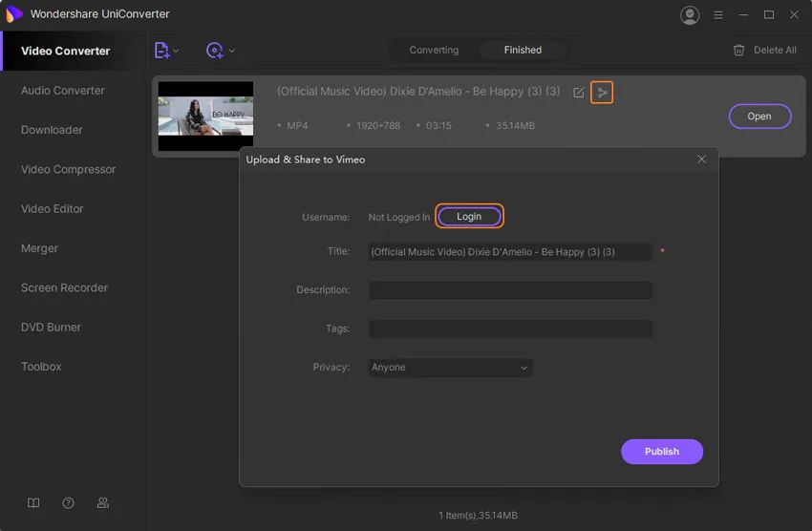Open the Screen Recorder section
Image resolution: width=812 pixels, height=531 pixels.
[x=65, y=287]
